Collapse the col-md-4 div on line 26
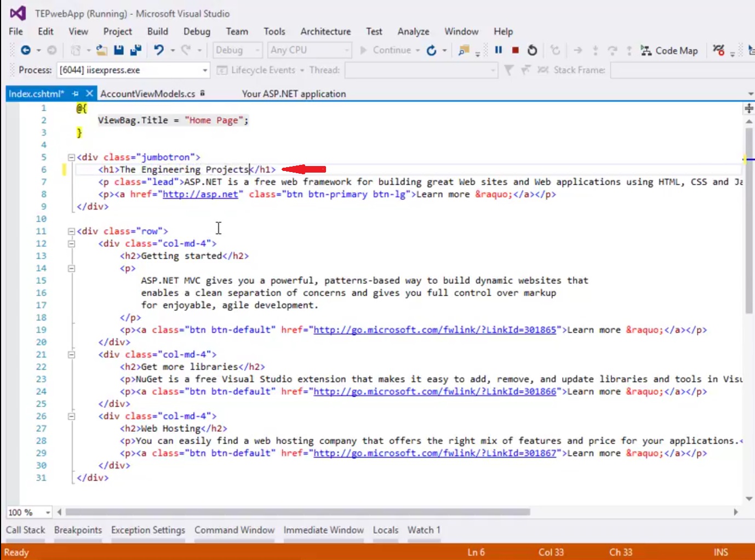This screenshot has height=560, width=755. pyautogui.click(x=71, y=416)
